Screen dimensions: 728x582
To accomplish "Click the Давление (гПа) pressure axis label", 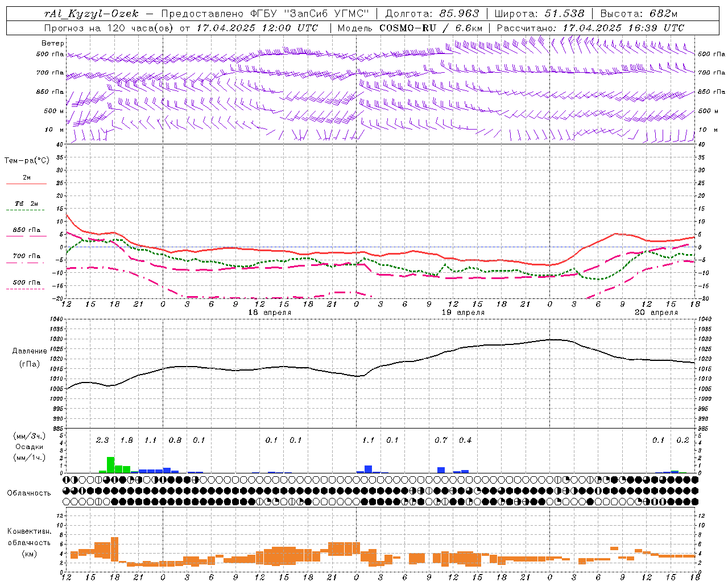I will click(29, 357).
